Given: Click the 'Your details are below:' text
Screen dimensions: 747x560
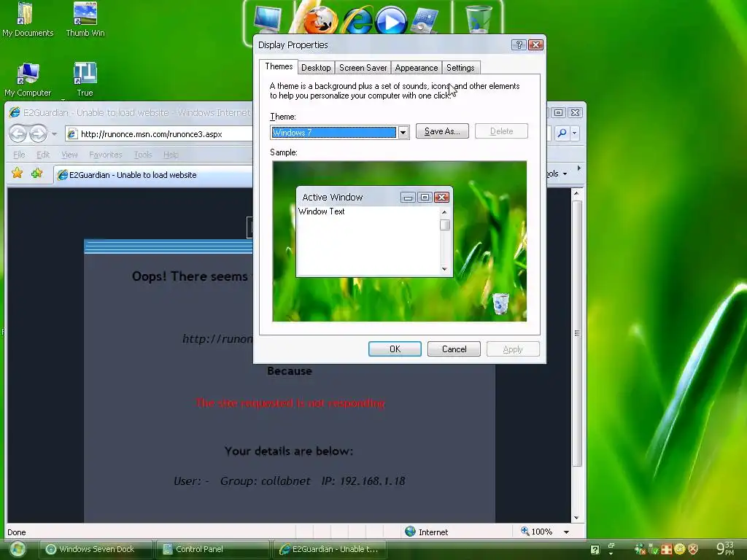Looking at the screenshot, I should [x=289, y=451].
